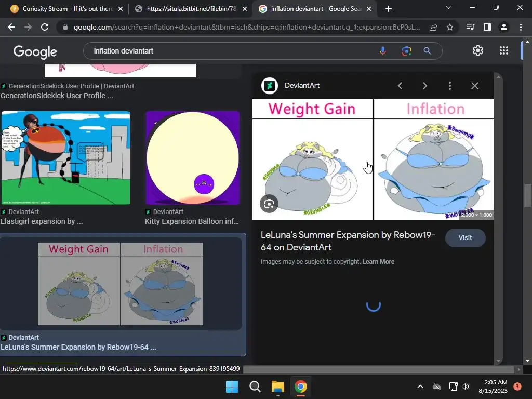Open Windows Start menu
The height and width of the screenshot is (399, 532).
[232, 387]
